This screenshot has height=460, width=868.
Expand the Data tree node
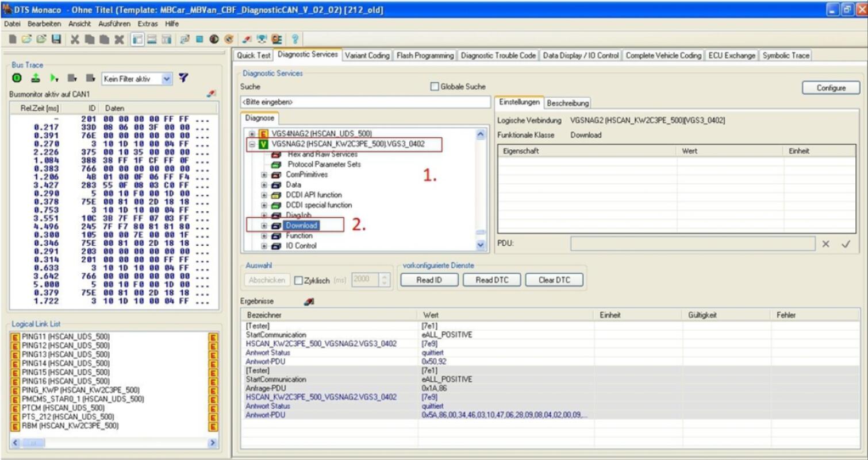coord(264,185)
